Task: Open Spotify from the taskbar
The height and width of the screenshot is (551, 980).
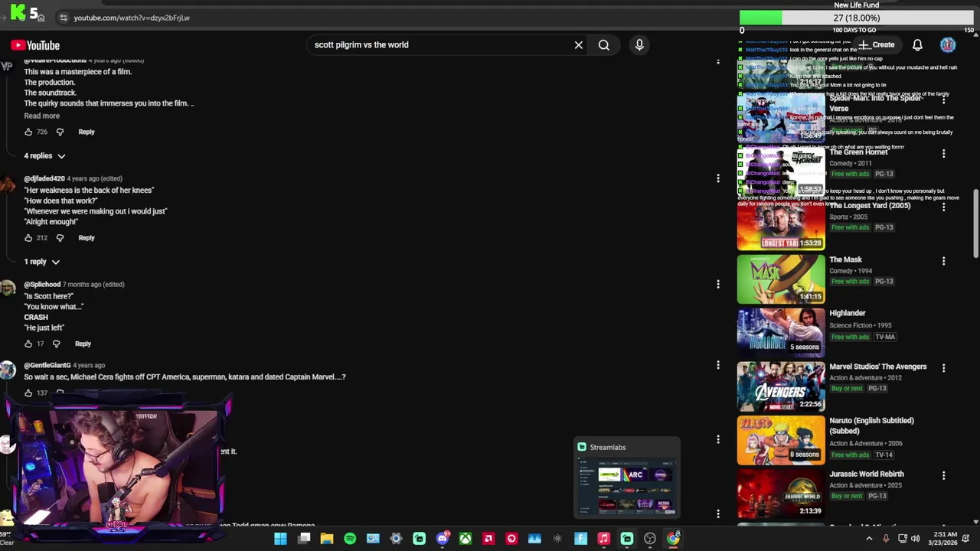Action: point(350,539)
